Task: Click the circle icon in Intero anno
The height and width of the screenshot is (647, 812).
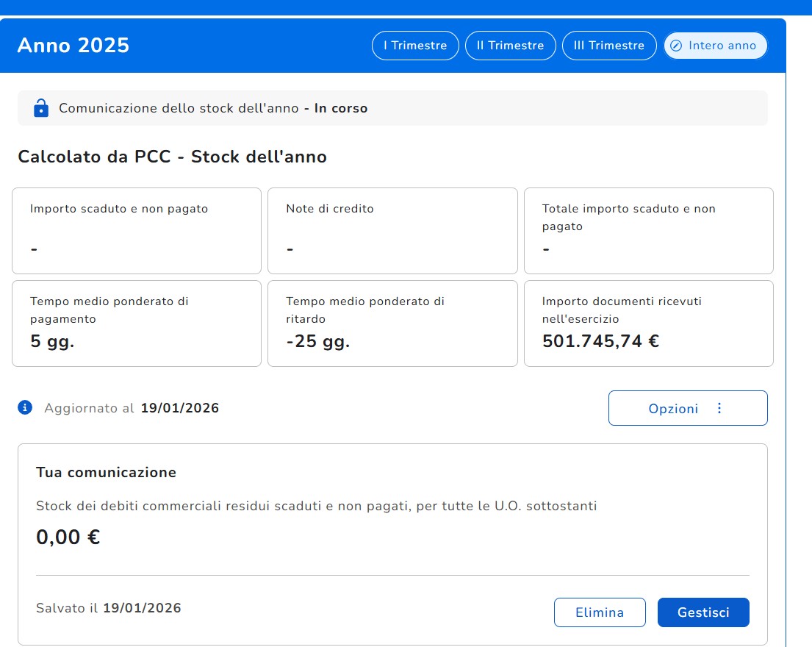Action: pos(677,46)
